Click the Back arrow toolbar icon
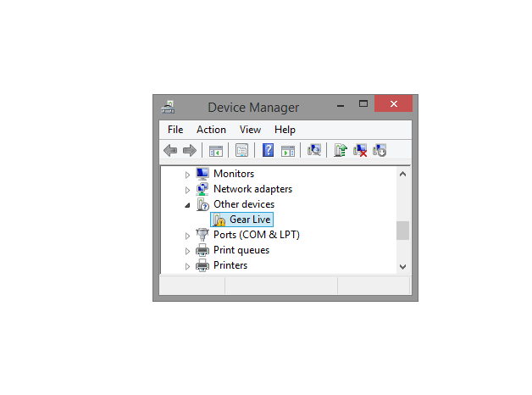This screenshot has height=395, width=532. [x=170, y=150]
